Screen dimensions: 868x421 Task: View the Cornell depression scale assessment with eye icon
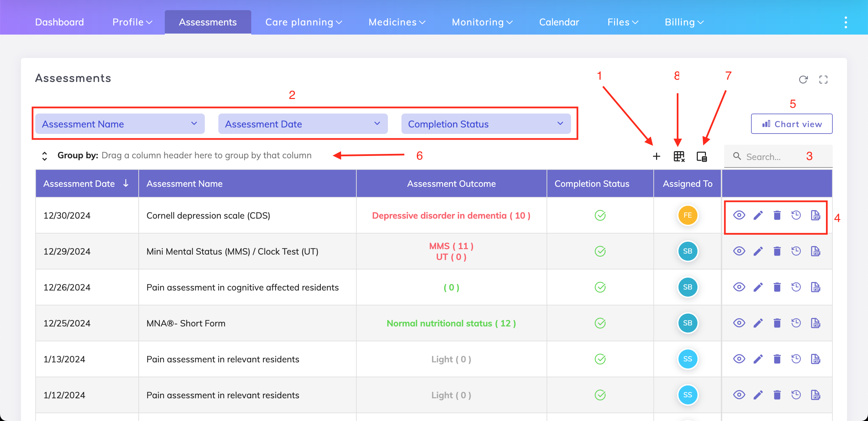tap(739, 215)
